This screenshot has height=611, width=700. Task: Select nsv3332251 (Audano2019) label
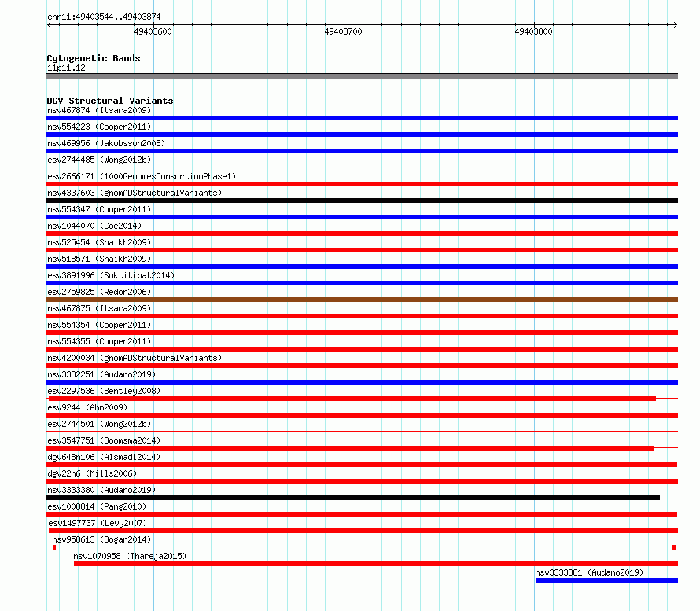coord(101,374)
